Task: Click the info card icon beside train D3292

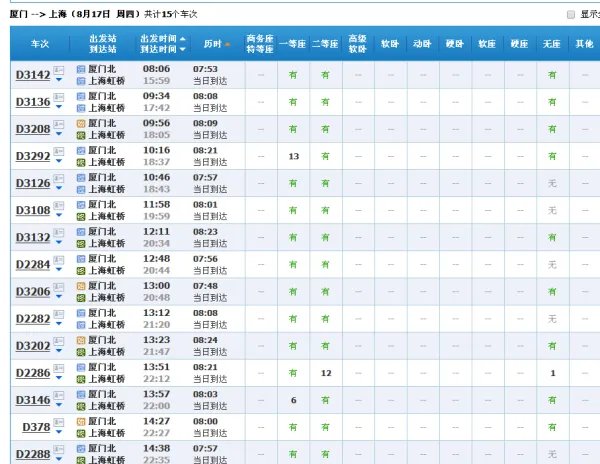Action: [59, 151]
